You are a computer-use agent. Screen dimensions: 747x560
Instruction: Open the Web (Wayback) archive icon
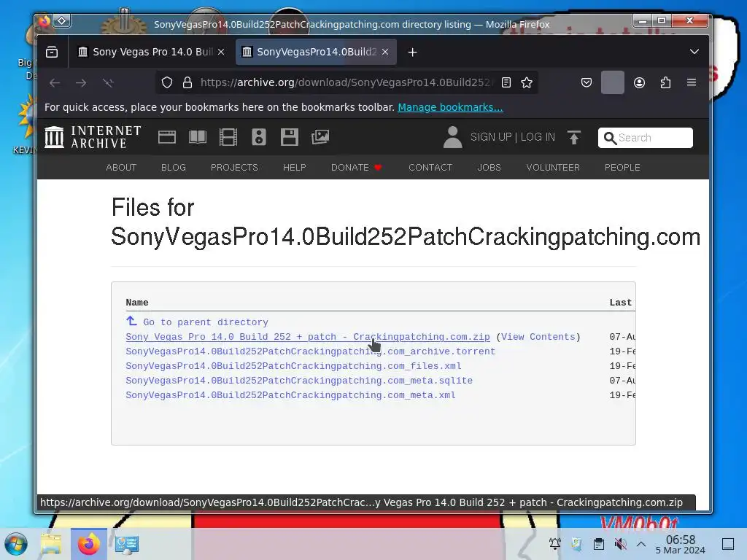(167, 137)
